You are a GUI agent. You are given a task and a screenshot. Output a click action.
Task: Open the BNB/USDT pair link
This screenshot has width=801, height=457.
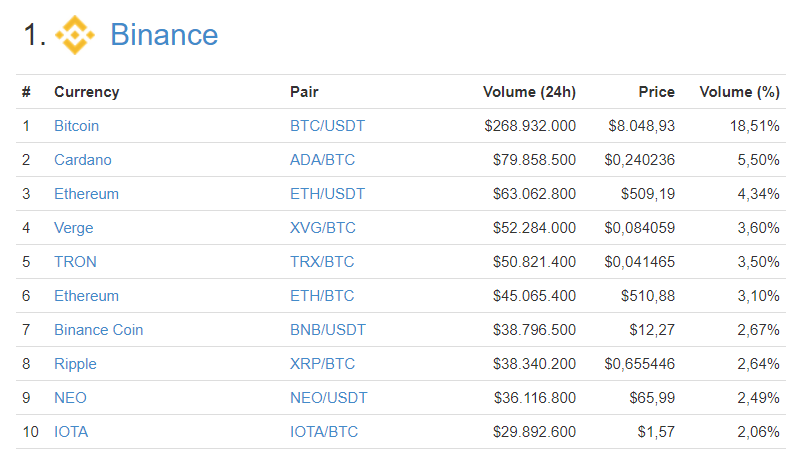[328, 330]
